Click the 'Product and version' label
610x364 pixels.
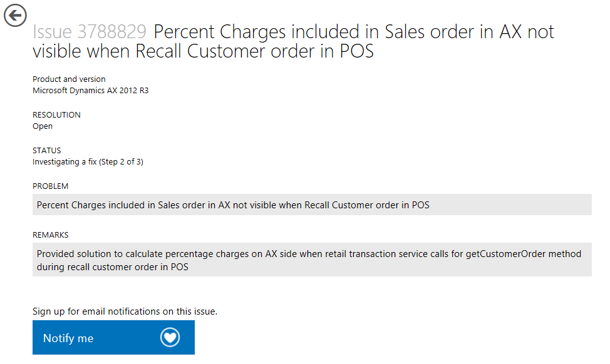pyautogui.click(x=69, y=79)
